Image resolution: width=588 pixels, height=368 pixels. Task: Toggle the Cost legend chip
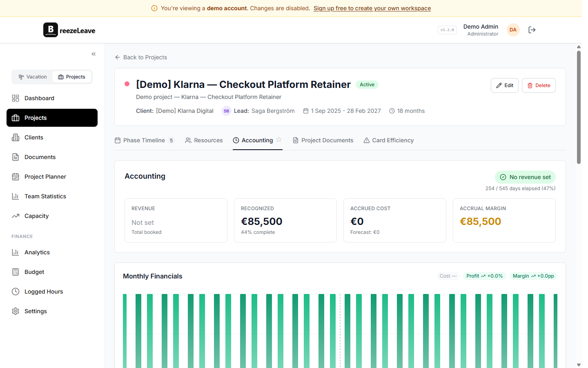pyautogui.click(x=448, y=276)
